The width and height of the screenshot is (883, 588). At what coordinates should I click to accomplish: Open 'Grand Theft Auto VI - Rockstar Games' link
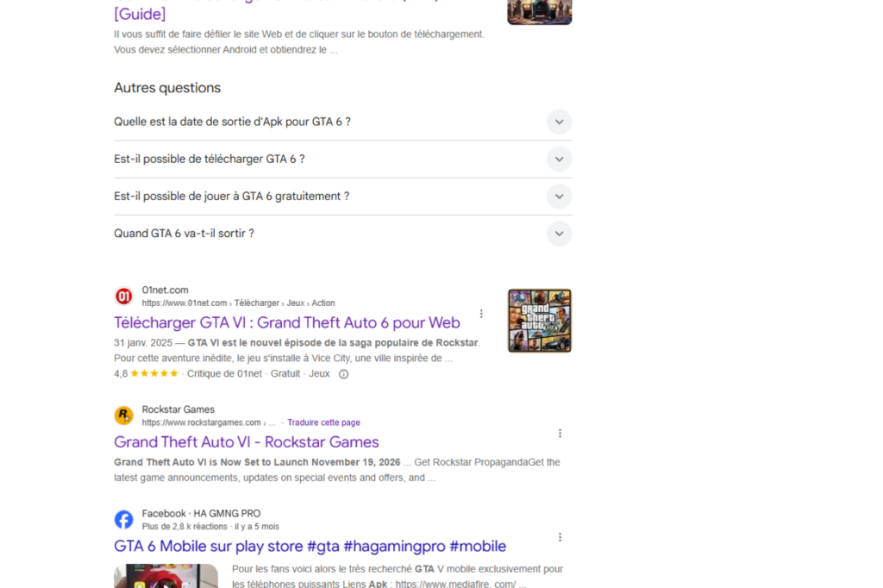[x=246, y=442]
